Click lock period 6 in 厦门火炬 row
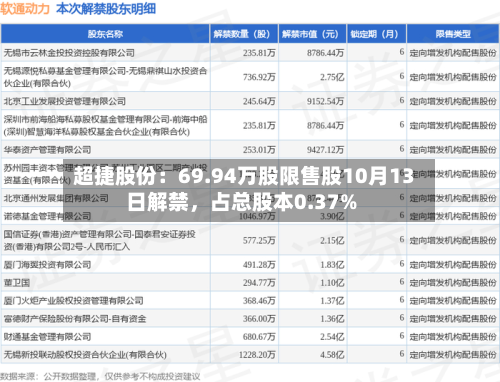The height and width of the screenshot is (382, 500). pyautogui.click(x=402, y=300)
